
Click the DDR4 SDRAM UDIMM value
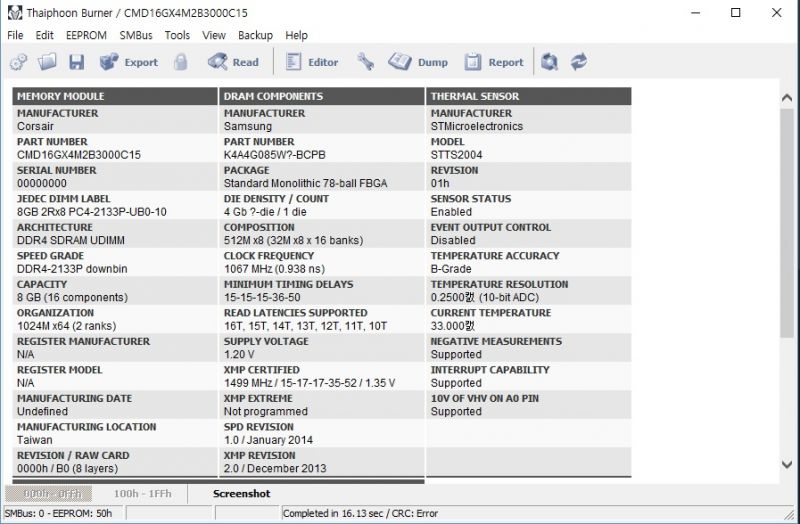(71, 240)
